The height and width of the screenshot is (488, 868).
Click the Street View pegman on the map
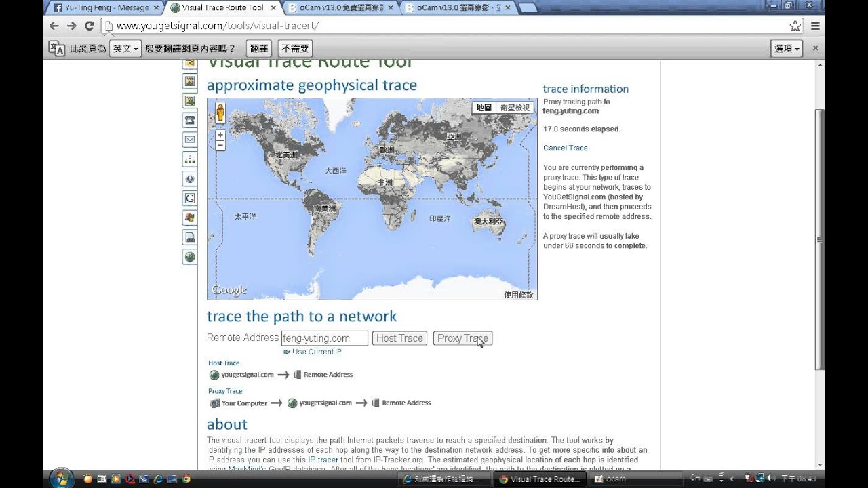[220, 113]
